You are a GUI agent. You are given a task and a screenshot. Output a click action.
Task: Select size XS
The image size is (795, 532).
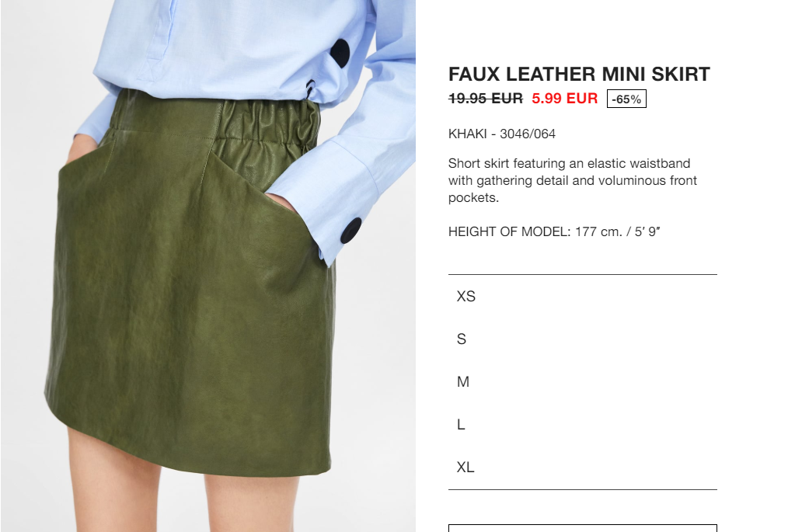583,297
